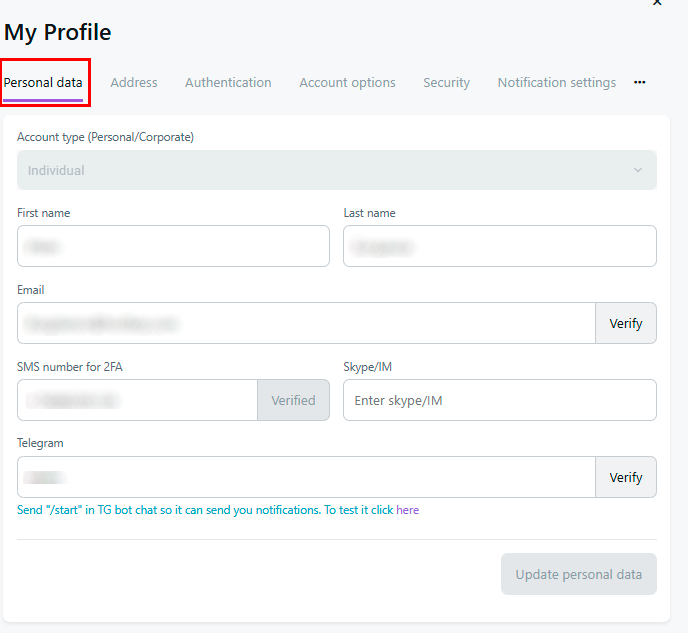688x633 pixels.
Task: Expand the Account type dropdown
Action: point(336,170)
